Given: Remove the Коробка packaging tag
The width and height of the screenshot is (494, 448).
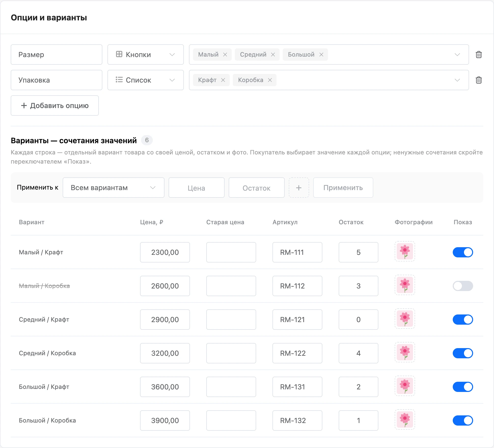Looking at the screenshot, I should click(270, 80).
